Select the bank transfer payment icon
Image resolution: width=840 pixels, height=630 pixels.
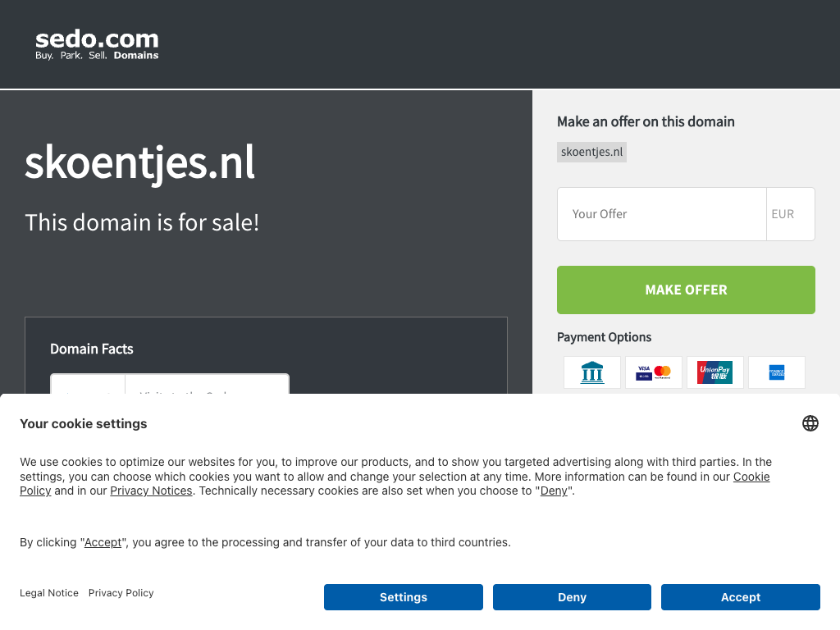[592, 372]
